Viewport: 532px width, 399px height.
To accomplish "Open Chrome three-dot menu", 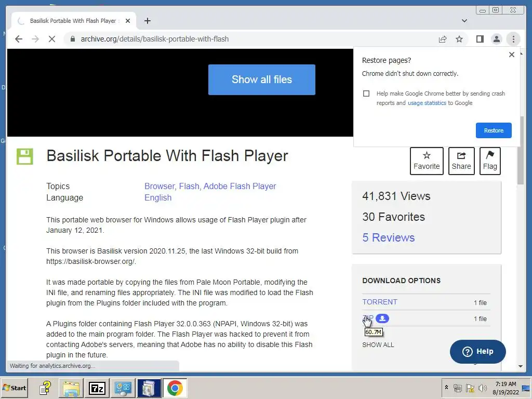I will (513, 39).
